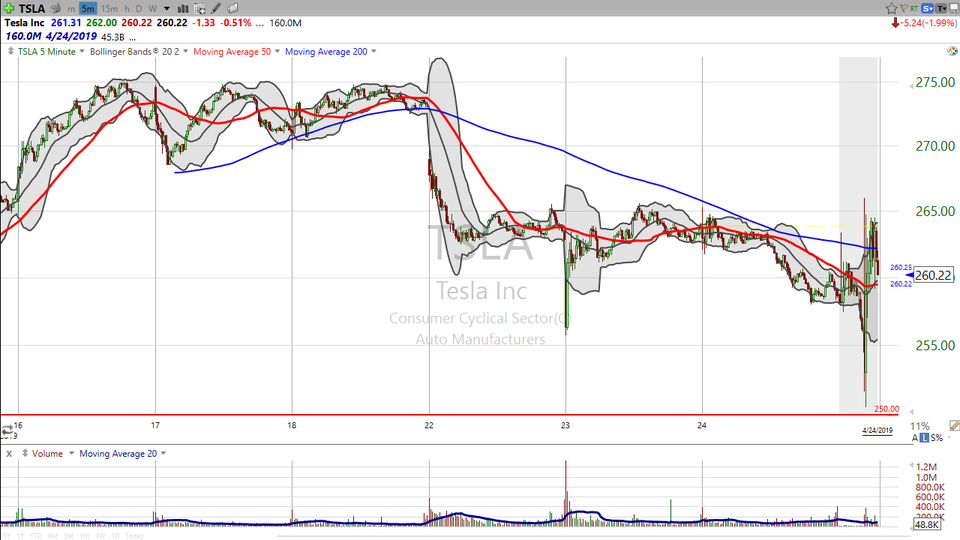The height and width of the screenshot is (540, 960).
Task: Click the 6M range button
Action: coord(53,536)
